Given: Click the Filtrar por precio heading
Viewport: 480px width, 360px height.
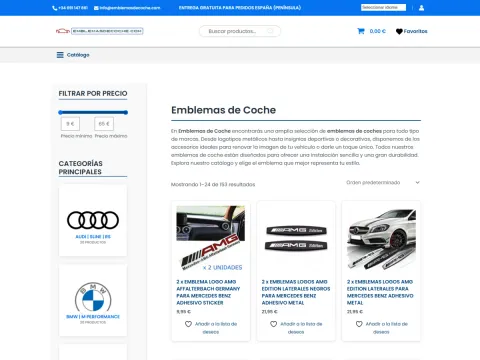Looking at the screenshot, I should (x=93, y=94).
